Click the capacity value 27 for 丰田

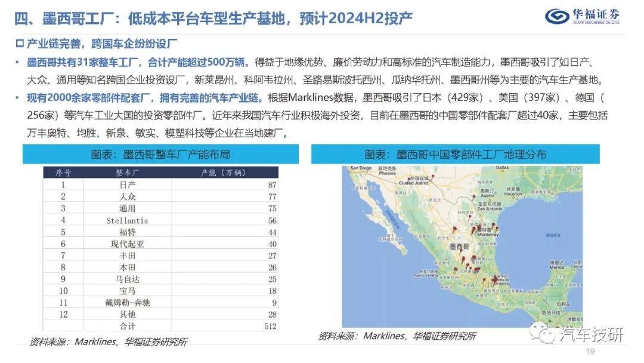tap(273, 256)
